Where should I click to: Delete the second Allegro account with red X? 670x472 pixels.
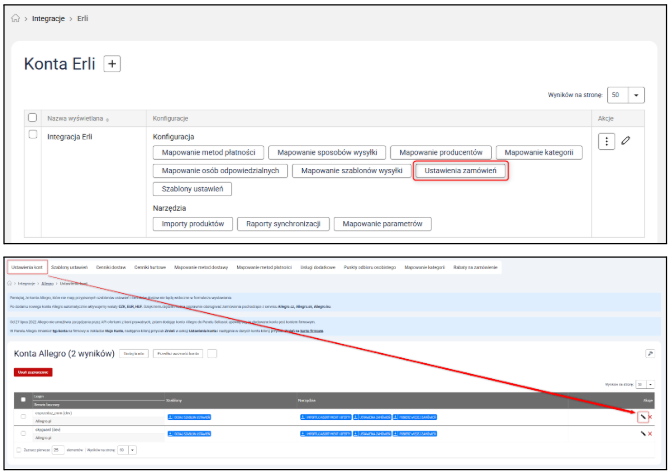tap(650, 434)
